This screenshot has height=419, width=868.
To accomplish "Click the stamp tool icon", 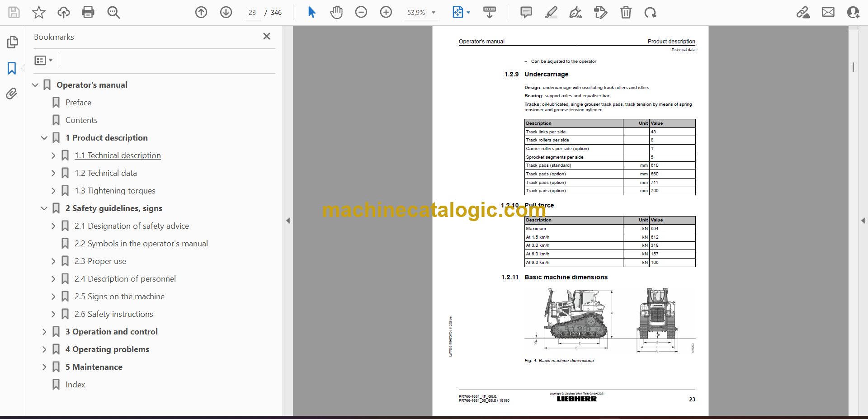I will (x=600, y=12).
